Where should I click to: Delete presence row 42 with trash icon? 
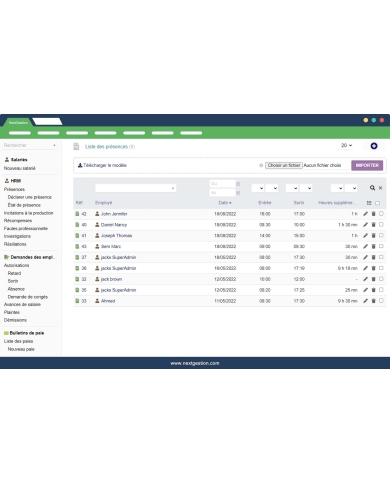point(373,214)
